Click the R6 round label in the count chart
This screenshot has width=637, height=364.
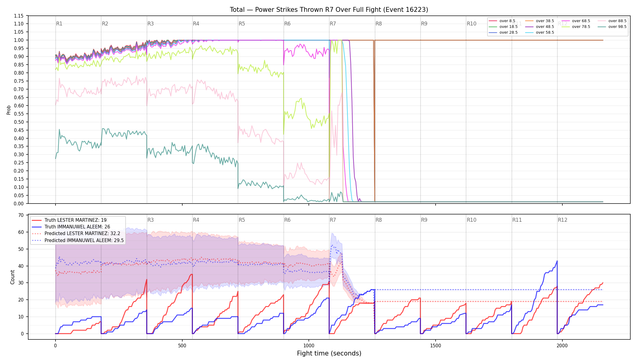[x=287, y=220]
